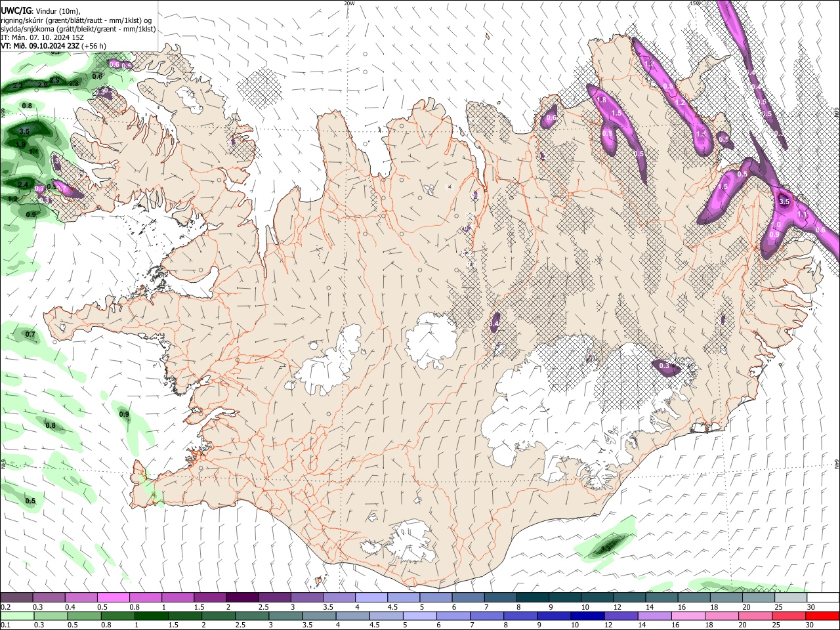Click bottom legend row swatch labeled 5
The height and width of the screenshot is (630, 840).
click(419, 616)
